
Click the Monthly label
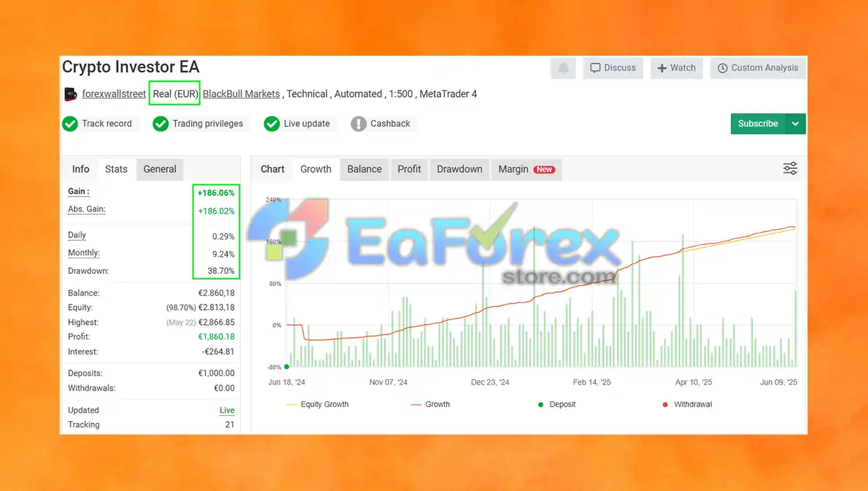tap(84, 252)
